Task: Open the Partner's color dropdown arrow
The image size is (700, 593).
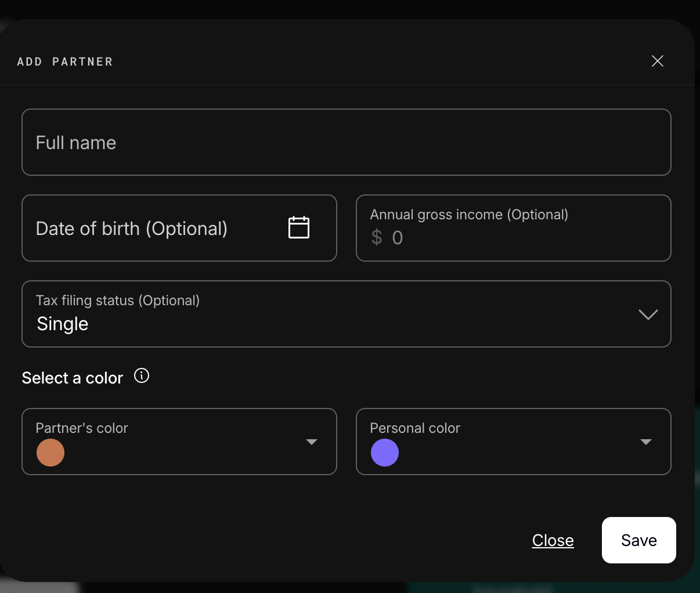Action: coord(312,442)
